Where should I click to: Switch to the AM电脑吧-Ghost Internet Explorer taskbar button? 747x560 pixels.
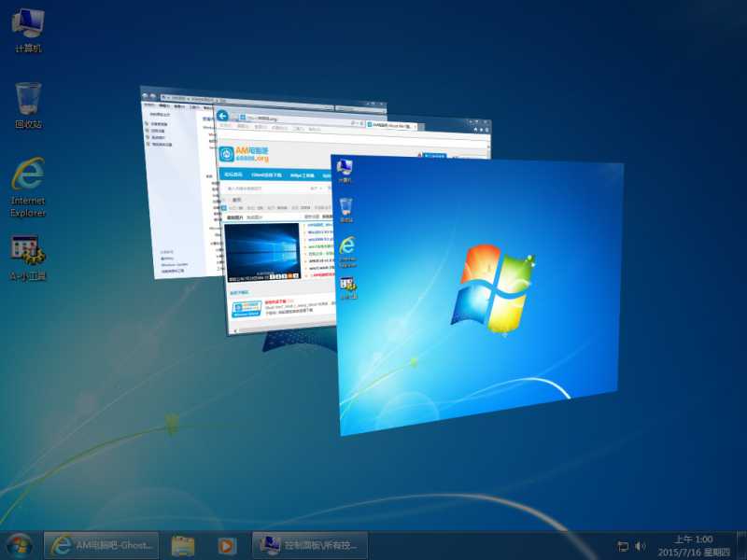(x=102, y=546)
